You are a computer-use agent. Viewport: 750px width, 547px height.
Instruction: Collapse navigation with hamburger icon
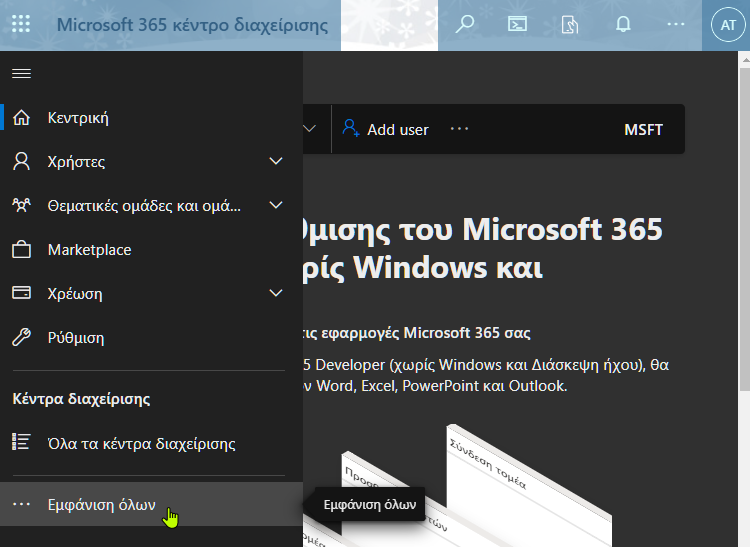(x=22, y=74)
